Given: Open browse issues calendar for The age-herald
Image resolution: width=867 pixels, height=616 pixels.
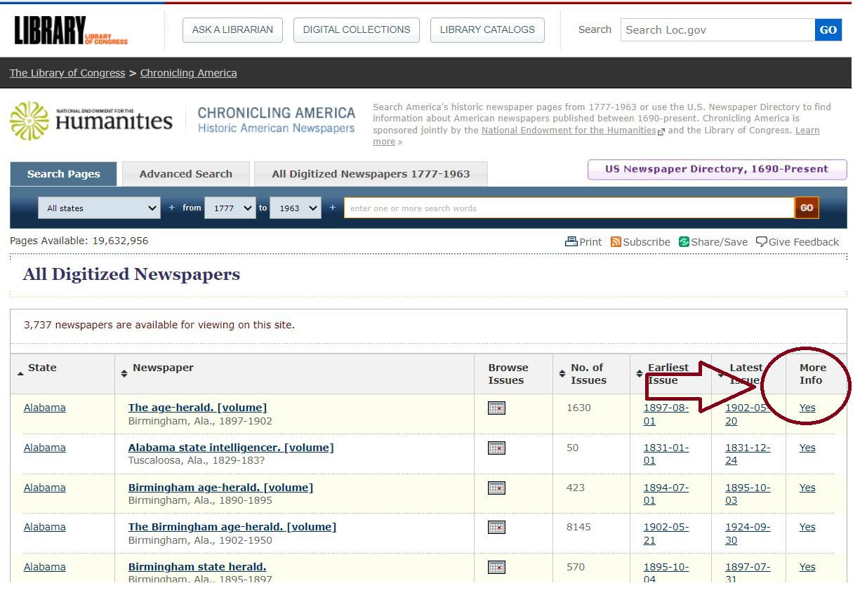Looking at the screenshot, I should pos(496,408).
